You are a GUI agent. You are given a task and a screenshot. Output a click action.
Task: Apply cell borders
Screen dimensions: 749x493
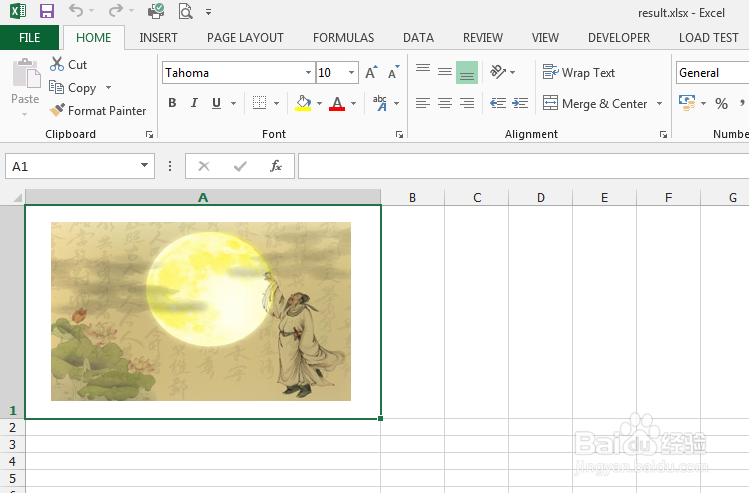(x=259, y=103)
